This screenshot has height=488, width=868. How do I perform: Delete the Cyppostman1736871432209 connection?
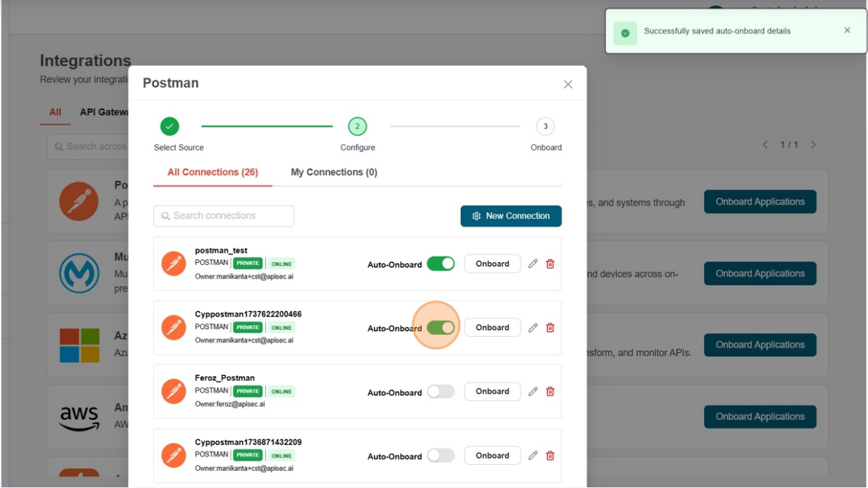550,456
